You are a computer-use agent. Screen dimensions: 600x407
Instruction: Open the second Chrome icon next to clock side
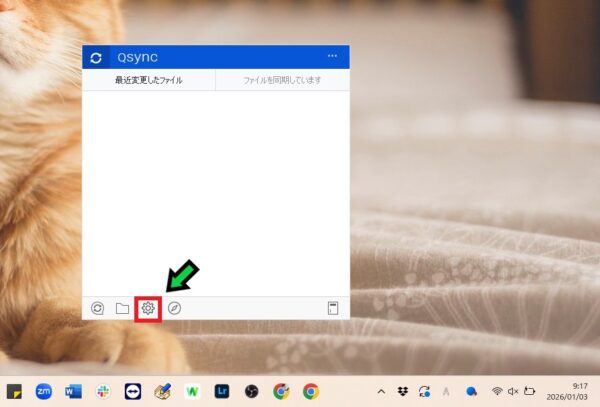(x=311, y=391)
